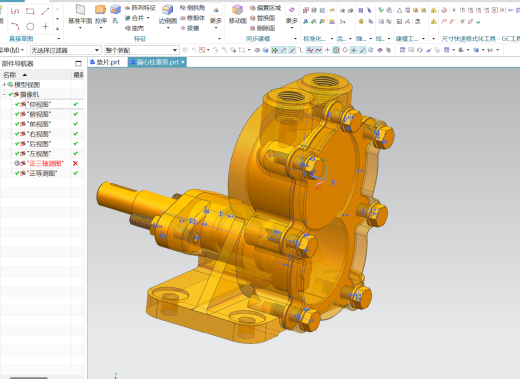Image resolution: width=520 pixels, height=379 pixels.
Task: Open the dropdown arrow under 基准平面
Action: coord(80,28)
